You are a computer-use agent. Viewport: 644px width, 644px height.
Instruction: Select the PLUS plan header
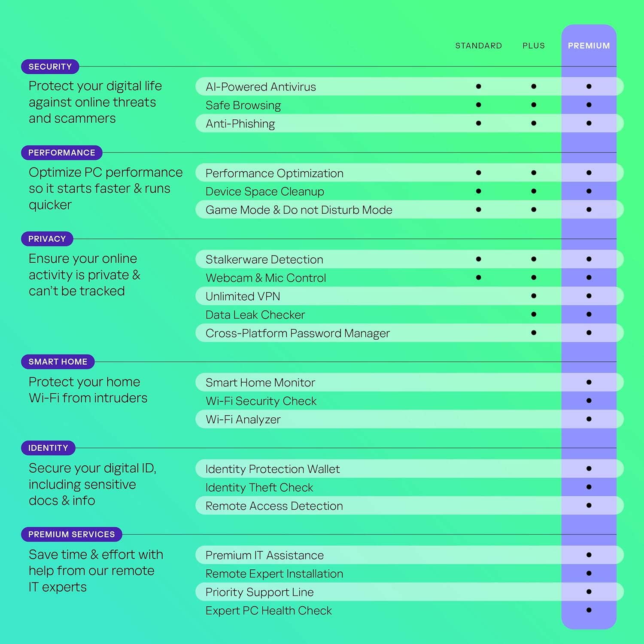coord(534,46)
